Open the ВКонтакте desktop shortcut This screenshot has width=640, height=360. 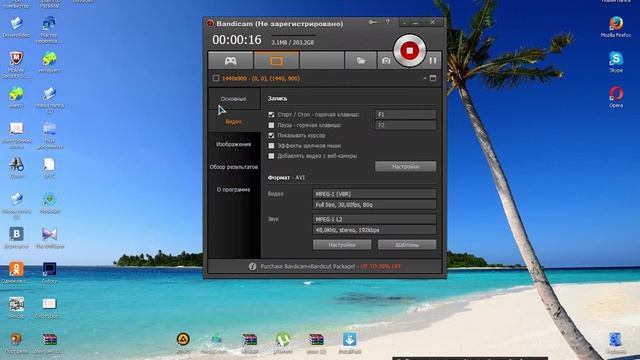16,238
